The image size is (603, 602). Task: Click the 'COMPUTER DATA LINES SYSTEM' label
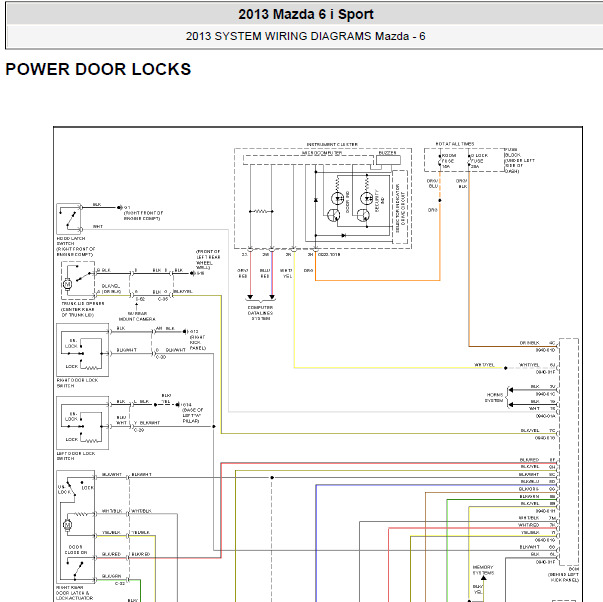(x=260, y=313)
